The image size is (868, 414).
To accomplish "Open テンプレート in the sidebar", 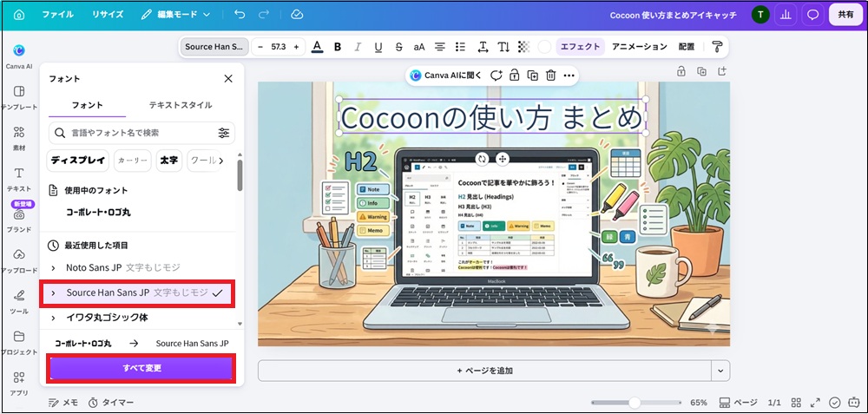I will 19,97.
